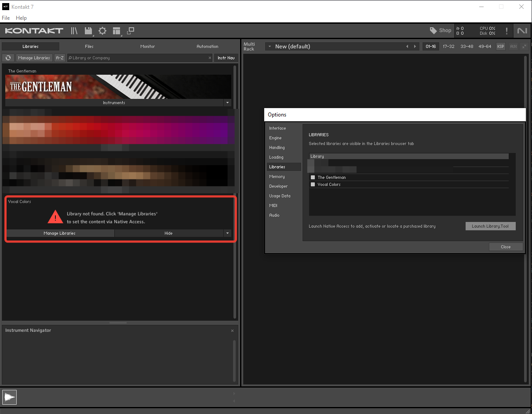The width and height of the screenshot is (532, 414).
Task: Switch to the Monitor tab
Action: tap(148, 47)
